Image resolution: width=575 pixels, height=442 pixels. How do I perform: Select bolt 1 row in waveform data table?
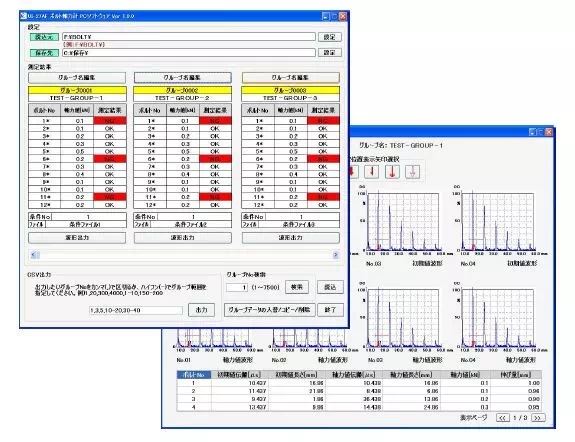tap(359, 383)
